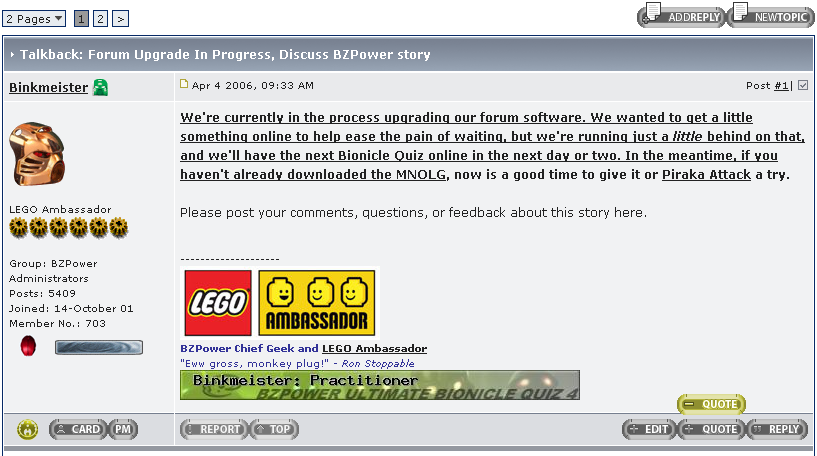Click the ADDREPLY button
Screen dimensions: 817x456
682,15
